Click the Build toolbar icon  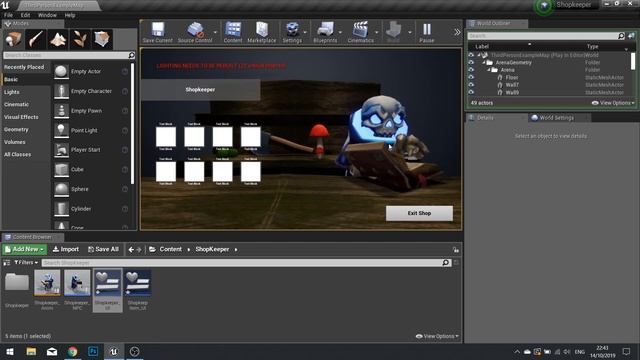click(393, 32)
